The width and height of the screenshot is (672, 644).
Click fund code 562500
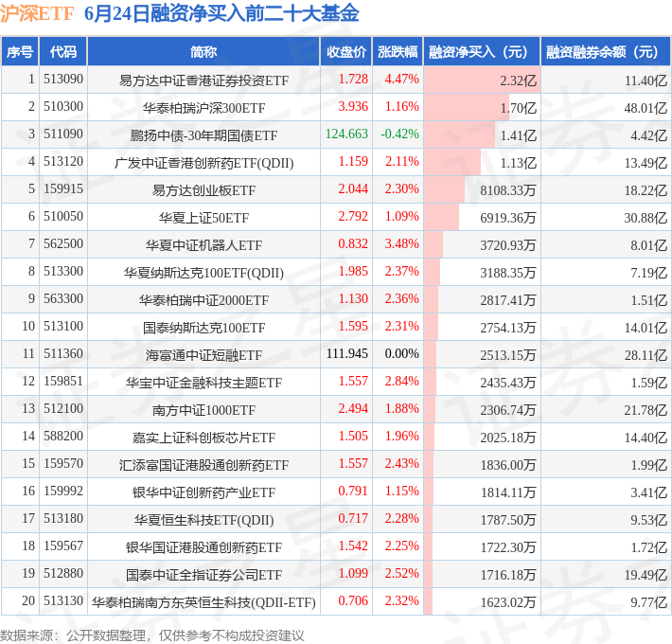tap(63, 244)
